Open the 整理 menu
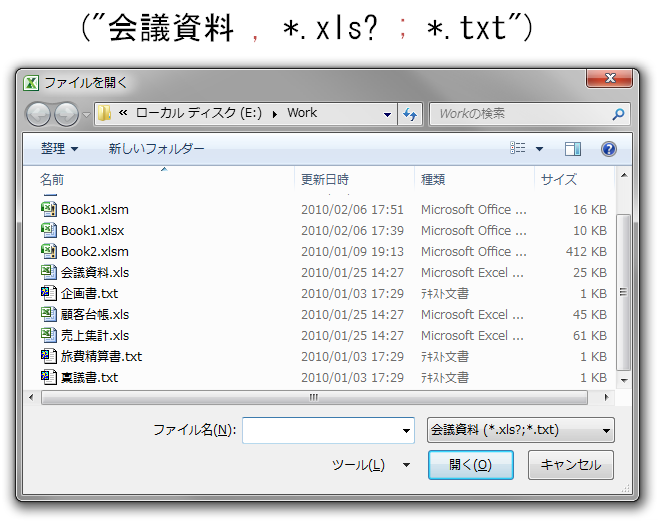 point(59,149)
